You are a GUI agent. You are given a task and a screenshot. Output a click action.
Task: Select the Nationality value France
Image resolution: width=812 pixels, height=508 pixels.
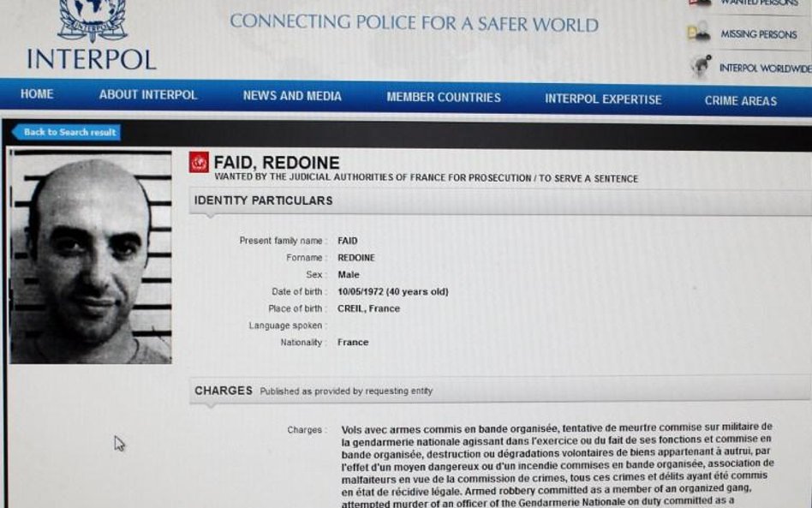(x=353, y=343)
